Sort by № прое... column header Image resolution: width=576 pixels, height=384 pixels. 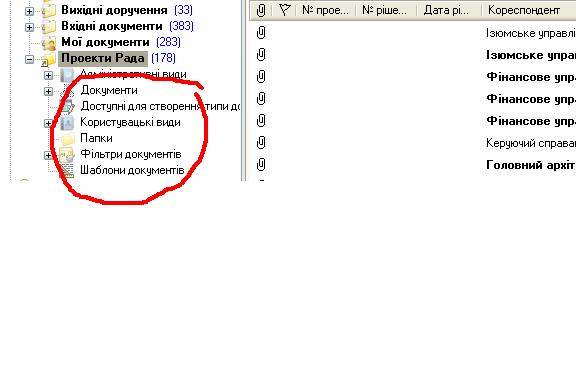325,10
